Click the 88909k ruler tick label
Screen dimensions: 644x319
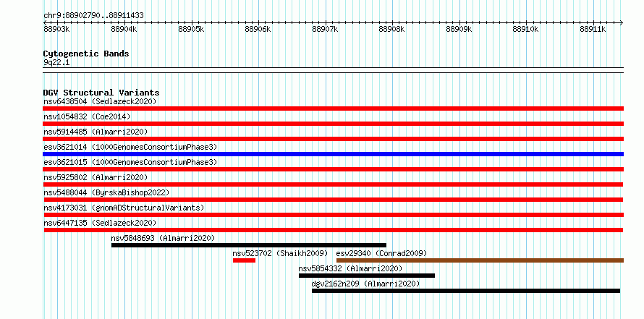coord(459,29)
